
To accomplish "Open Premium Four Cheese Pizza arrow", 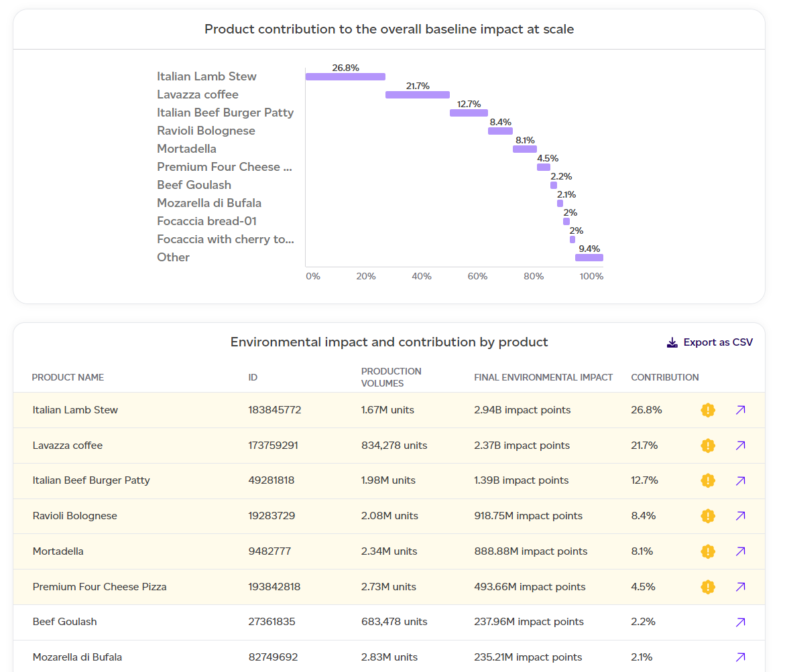I will (x=740, y=587).
